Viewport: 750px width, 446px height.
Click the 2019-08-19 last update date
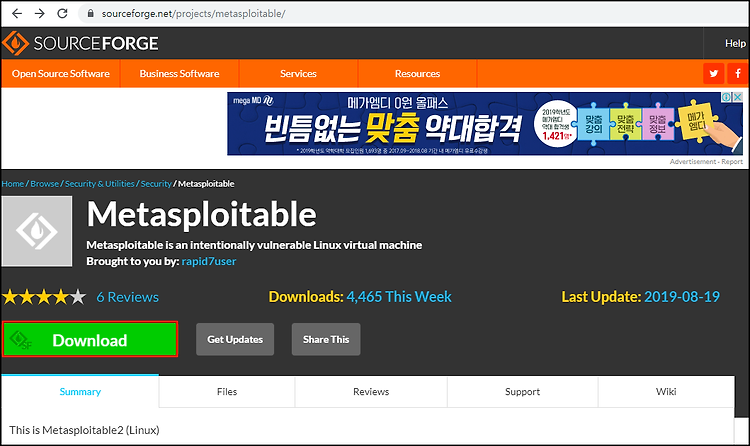point(682,297)
